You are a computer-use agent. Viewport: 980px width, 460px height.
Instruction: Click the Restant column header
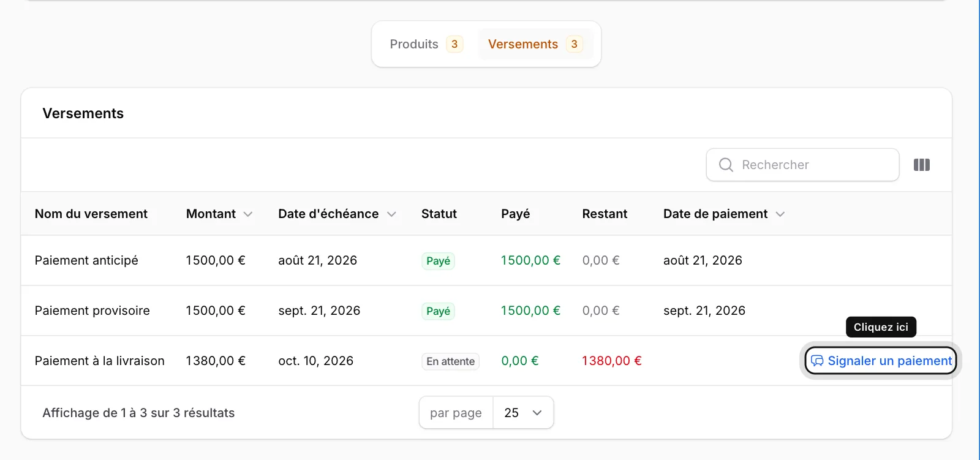click(605, 214)
